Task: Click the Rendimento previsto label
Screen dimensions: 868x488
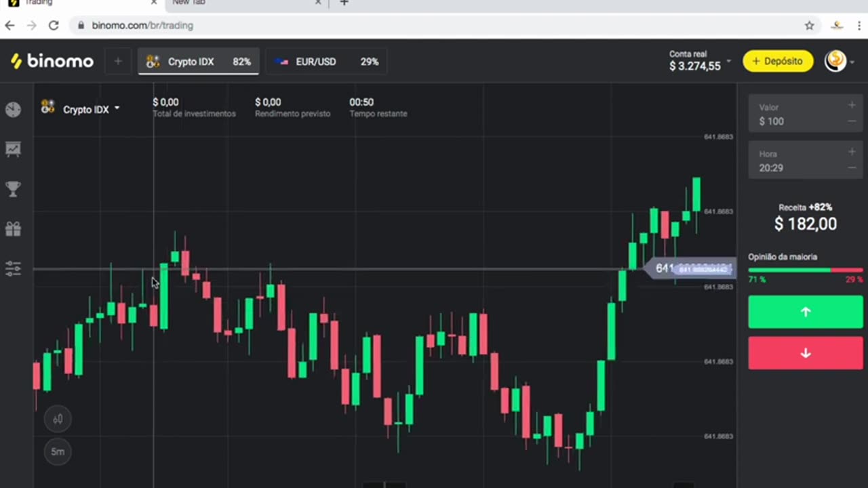Action: tap(292, 114)
